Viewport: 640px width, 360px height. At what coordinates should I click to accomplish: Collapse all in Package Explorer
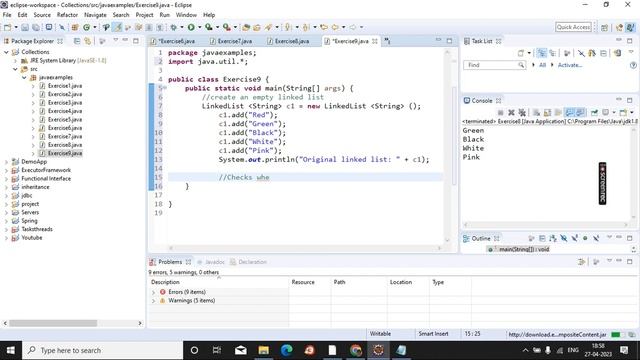pyautogui.click(x=77, y=41)
